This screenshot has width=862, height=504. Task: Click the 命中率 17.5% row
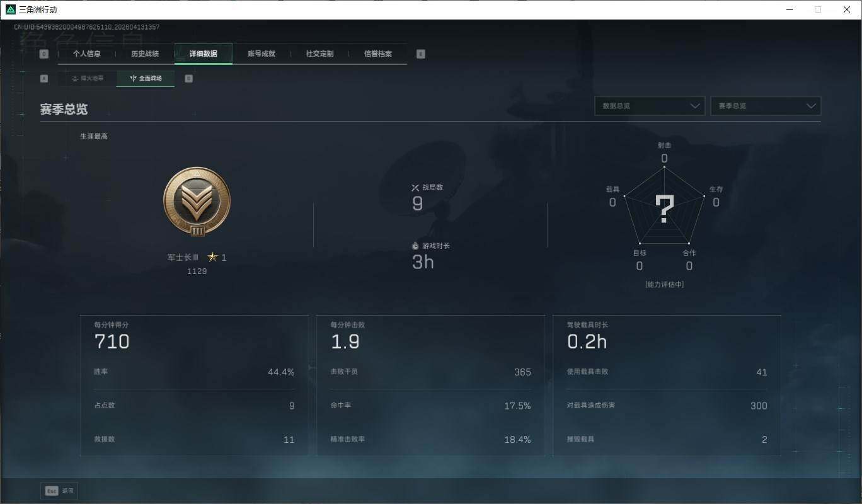click(x=431, y=406)
